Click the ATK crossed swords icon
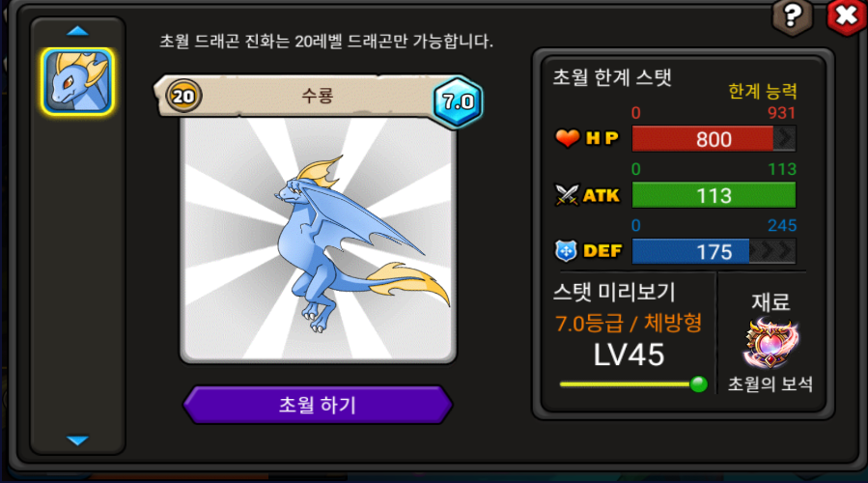This screenshot has width=868, height=483. pos(567,194)
